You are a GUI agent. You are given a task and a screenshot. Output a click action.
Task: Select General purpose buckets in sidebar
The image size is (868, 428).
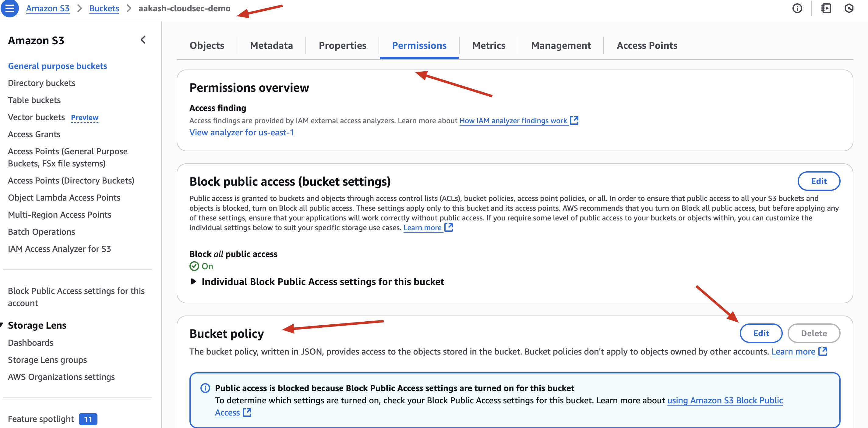[57, 66]
